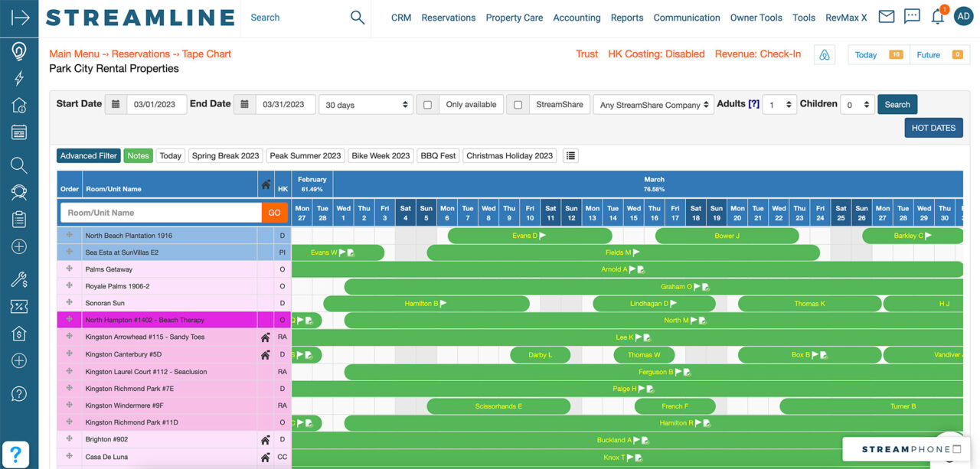Screen dimensions: 980x469
Task: Switch to the Spring Break 2023 tab
Action: pos(225,155)
